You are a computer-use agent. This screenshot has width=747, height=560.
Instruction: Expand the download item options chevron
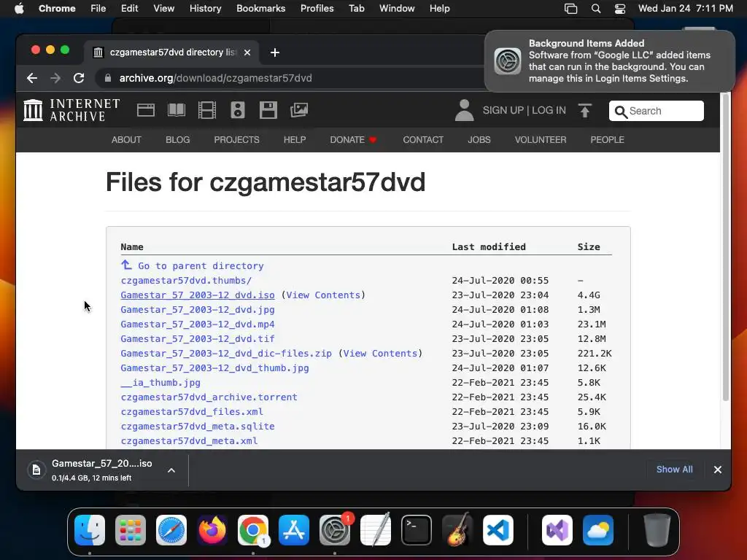tap(171, 470)
